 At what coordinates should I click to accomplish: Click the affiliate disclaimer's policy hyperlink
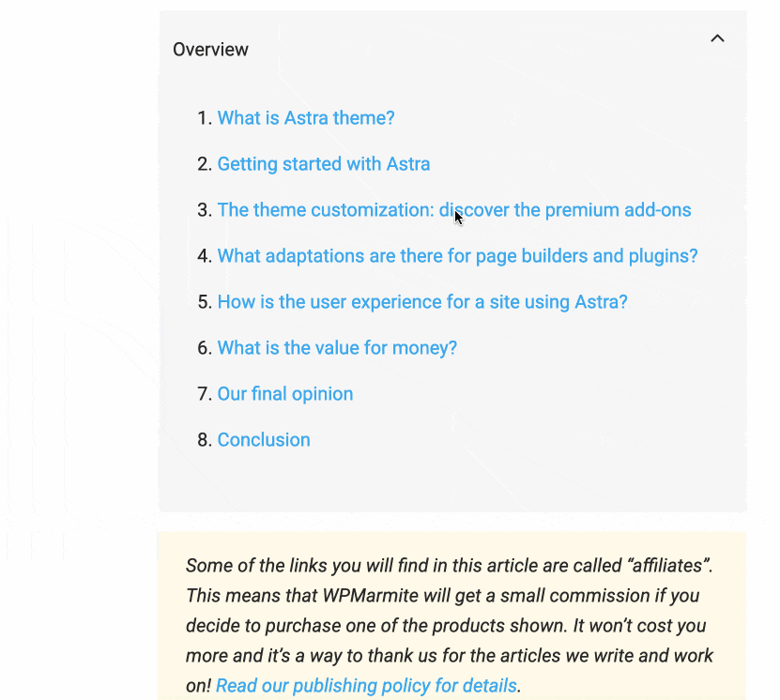click(x=365, y=685)
